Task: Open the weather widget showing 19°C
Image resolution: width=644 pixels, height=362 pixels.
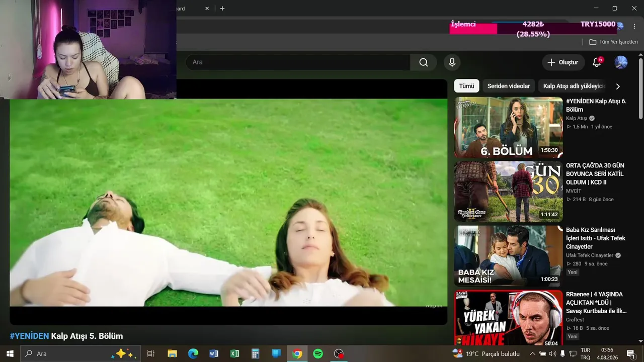Action: tap(486, 353)
